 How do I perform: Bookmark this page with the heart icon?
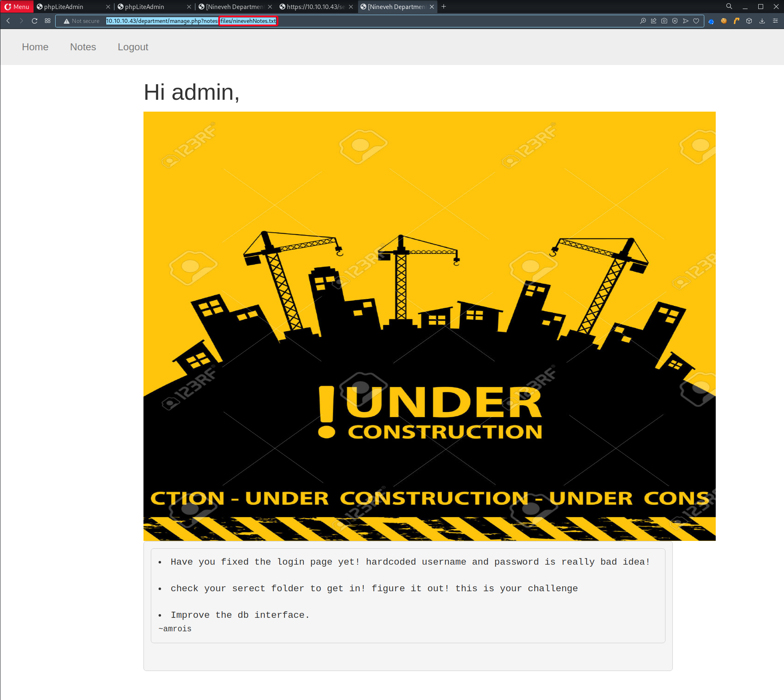(x=696, y=21)
